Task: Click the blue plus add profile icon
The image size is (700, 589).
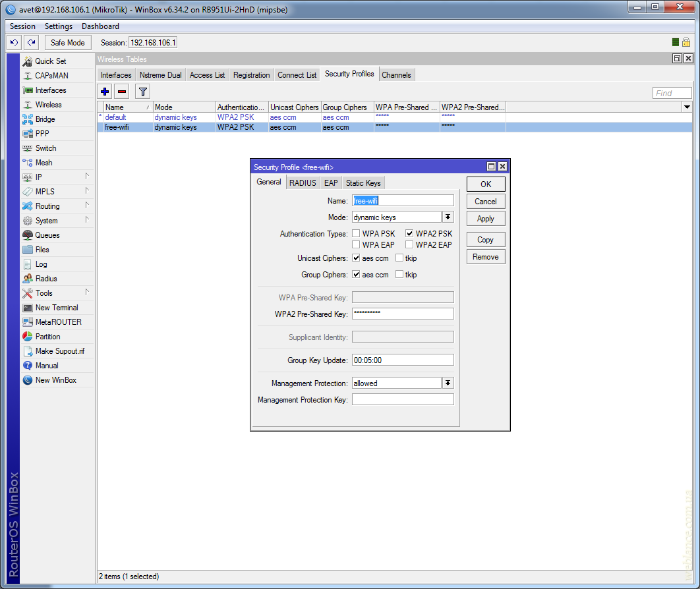Action: point(105,92)
